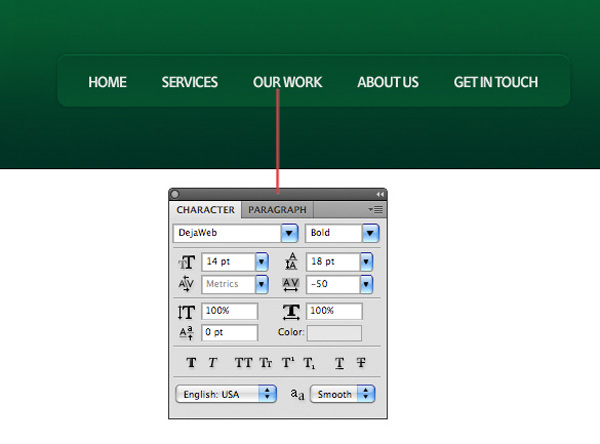The width and height of the screenshot is (600, 444).
Task: Toggle All Caps style button
Action: (x=243, y=362)
